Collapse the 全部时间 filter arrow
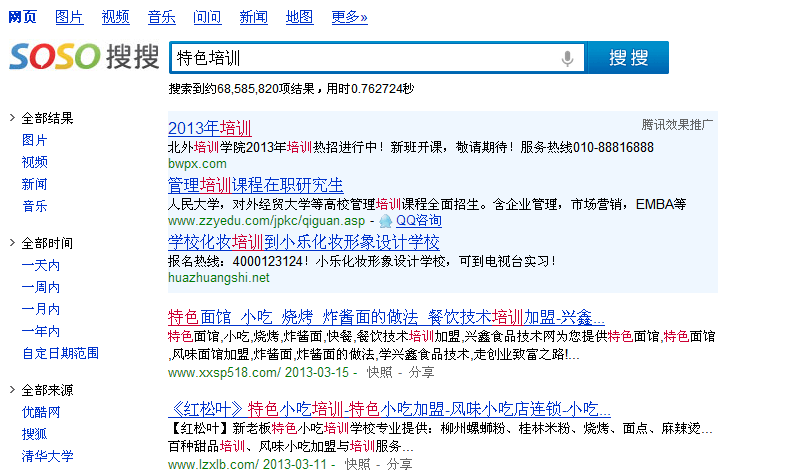 (x=12, y=243)
